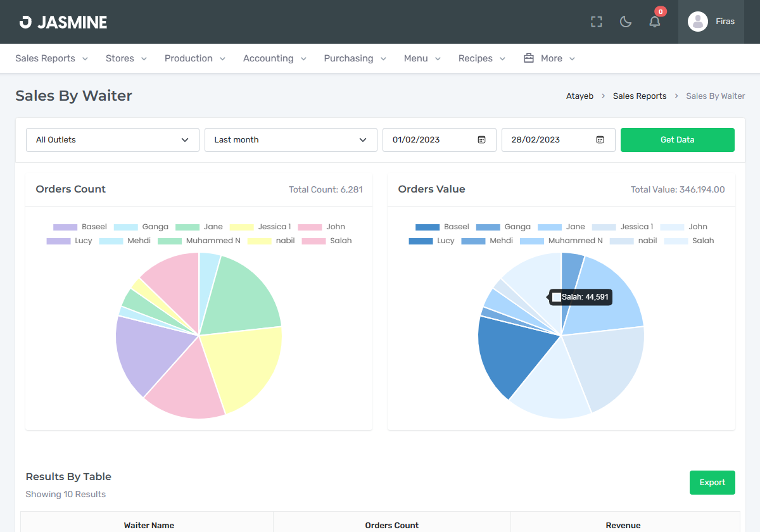
Task: Click the Jasmine logo
Action: tap(63, 22)
